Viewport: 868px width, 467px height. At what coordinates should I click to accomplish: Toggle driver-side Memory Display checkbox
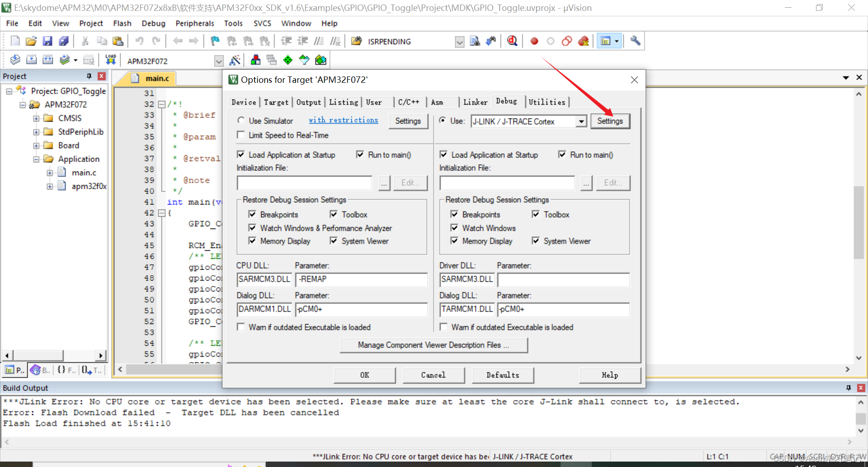point(454,241)
